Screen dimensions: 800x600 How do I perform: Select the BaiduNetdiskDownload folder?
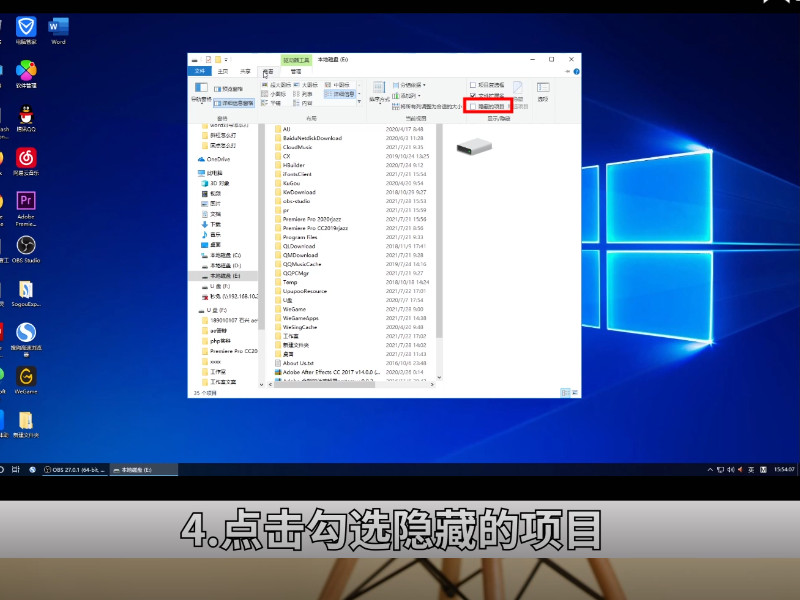[x=308, y=138]
